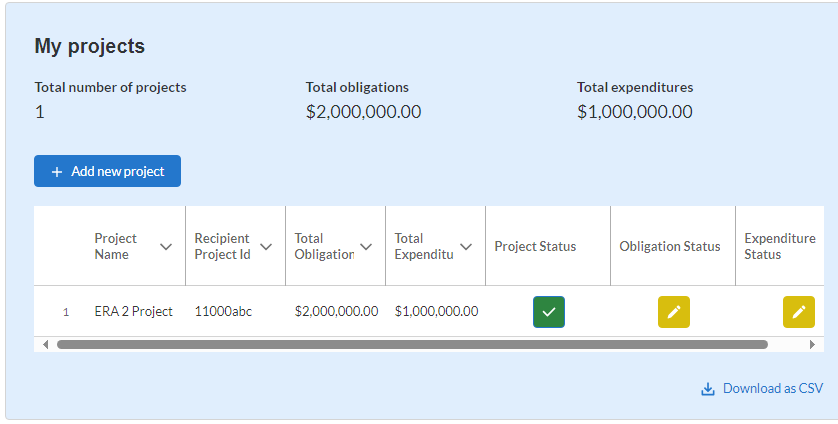Select the ERA 2 Project name cell
The height and width of the screenshot is (424, 838).
coord(133,312)
